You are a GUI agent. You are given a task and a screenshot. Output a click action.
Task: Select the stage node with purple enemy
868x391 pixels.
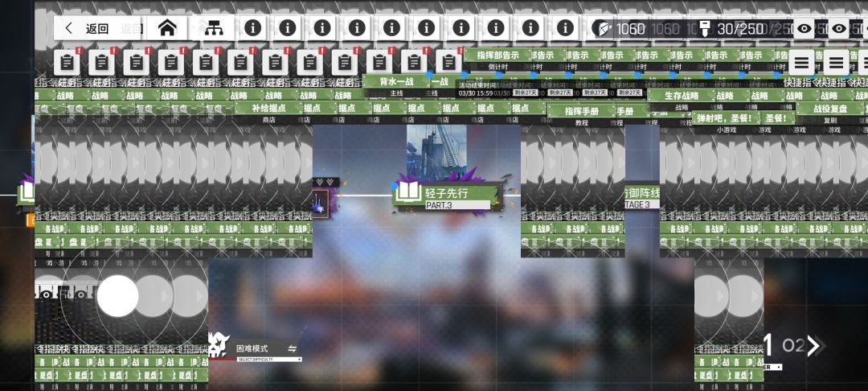tap(322, 204)
